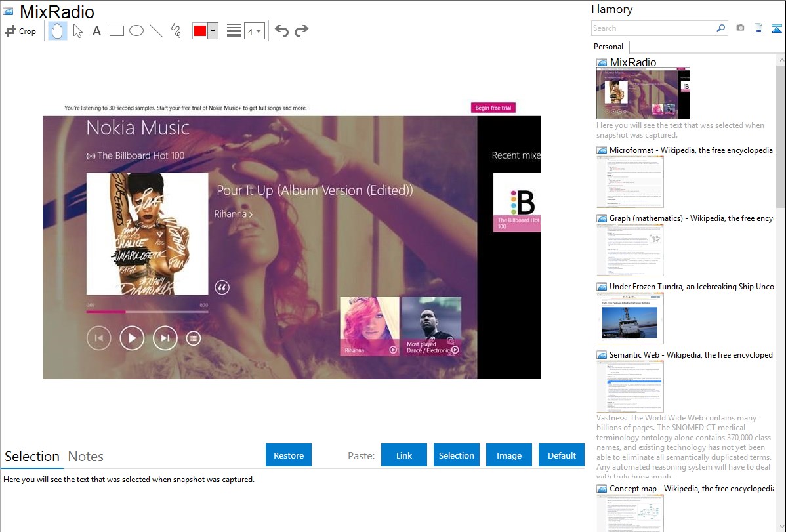Open the Semantic Web snapshot thumbnail

coord(630,386)
